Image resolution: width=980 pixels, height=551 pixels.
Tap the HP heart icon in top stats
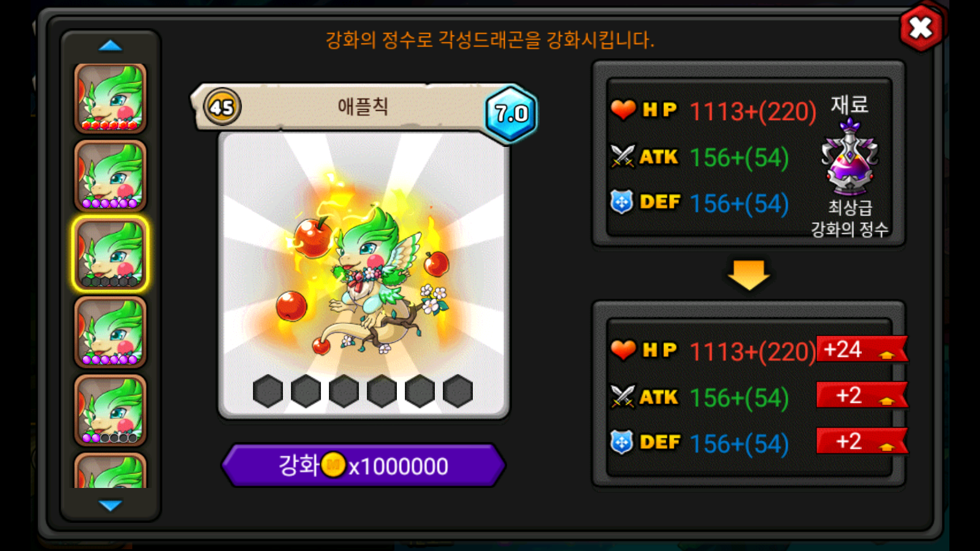(x=624, y=110)
